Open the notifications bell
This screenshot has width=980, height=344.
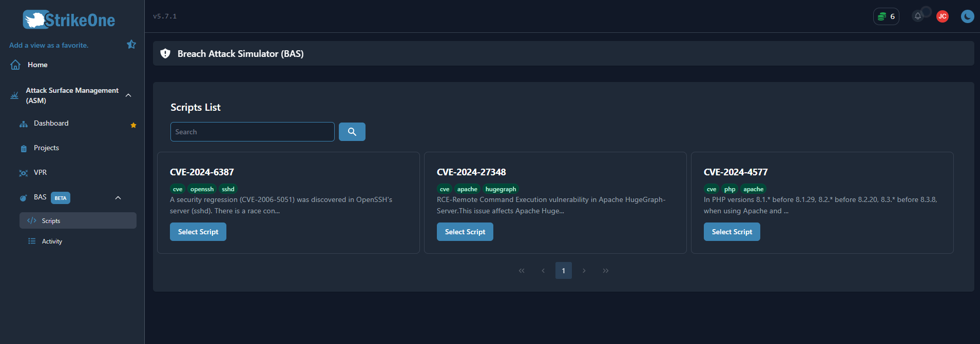tap(918, 16)
